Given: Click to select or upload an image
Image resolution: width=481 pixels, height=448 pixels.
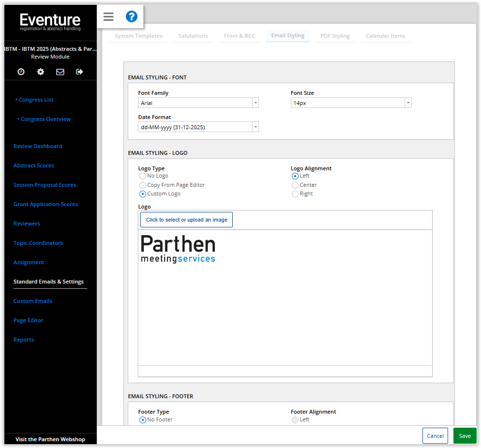Looking at the screenshot, I should pos(186,220).
